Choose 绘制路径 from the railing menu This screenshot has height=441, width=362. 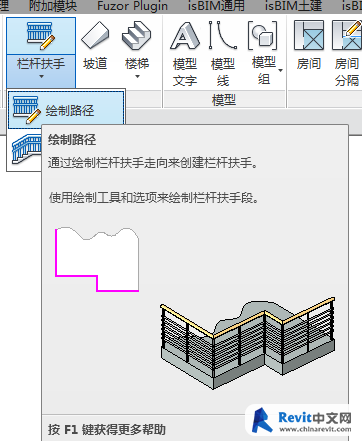pos(66,110)
